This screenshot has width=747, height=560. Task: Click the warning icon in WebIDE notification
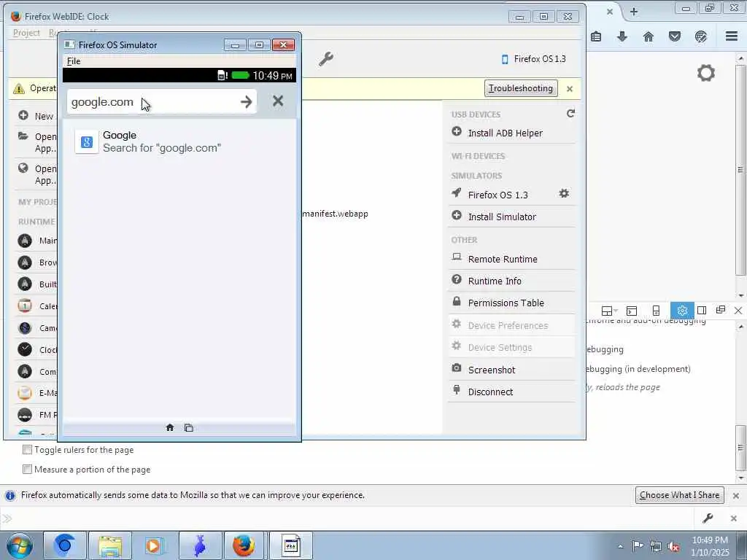tap(18, 88)
